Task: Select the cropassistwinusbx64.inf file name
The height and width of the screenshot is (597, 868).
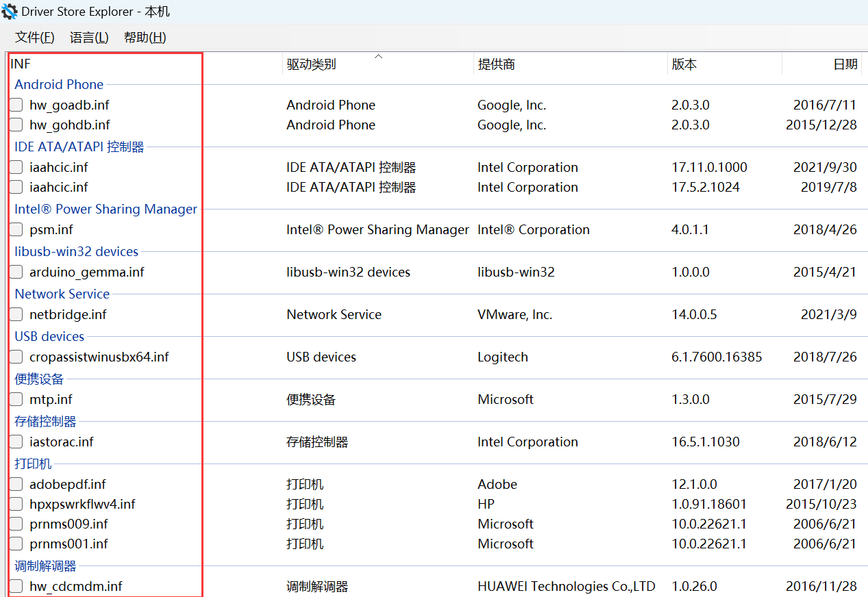Action: [x=99, y=357]
